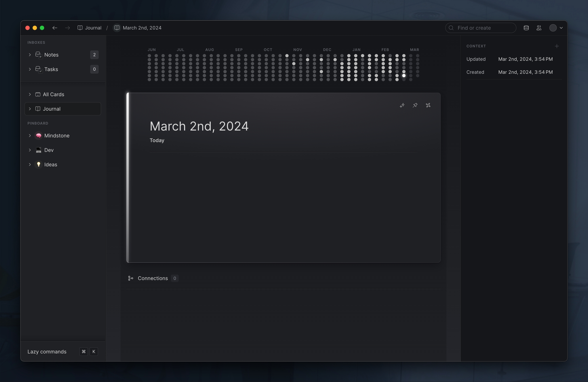Viewport: 588px width, 382px height.
Task: Open the Connections section
Action: tap(153, 278)
